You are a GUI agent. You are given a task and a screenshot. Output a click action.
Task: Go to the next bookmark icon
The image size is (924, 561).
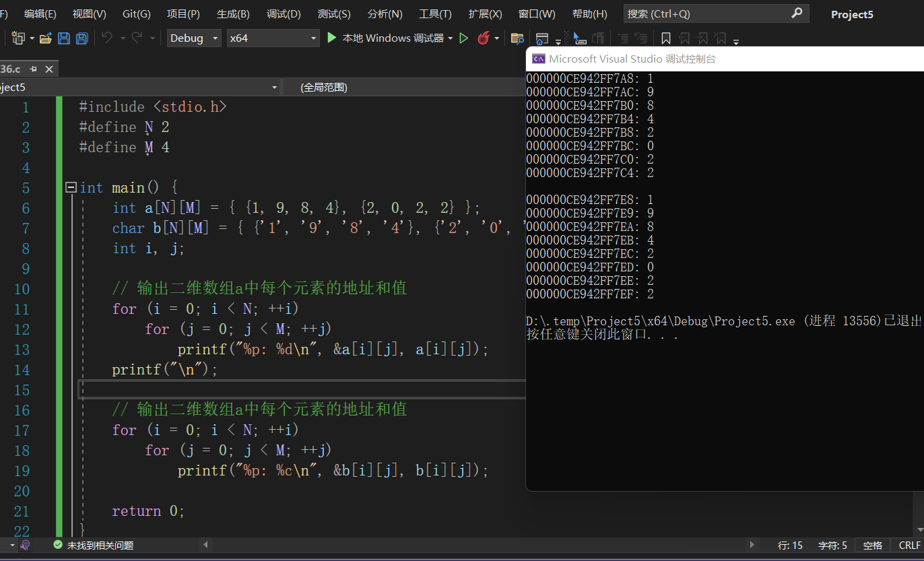pyautogui.click(x=702, y=38)
